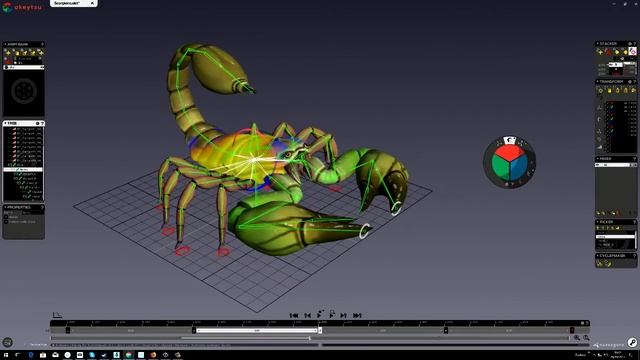Step back to the previous keyframe
Viewport: 640px width, 360px height.
click(x=307, y=315)
